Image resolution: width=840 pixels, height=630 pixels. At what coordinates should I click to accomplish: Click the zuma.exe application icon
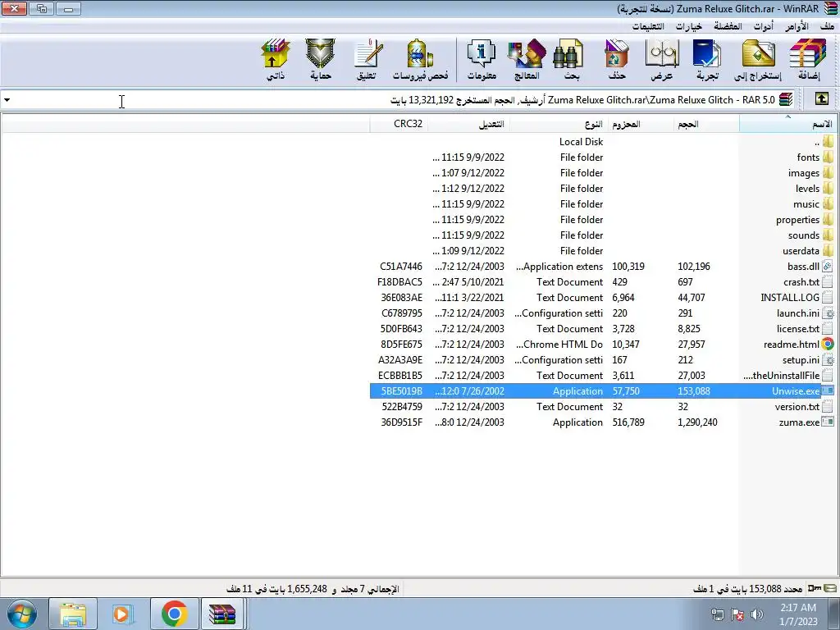pyautogui.click(x=829, y=422)
